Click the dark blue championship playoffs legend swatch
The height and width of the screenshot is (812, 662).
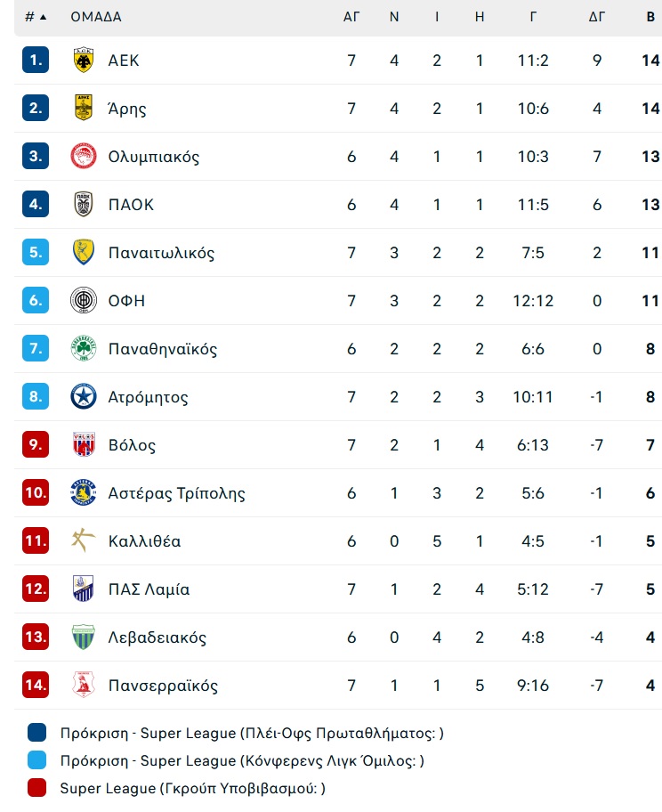click(x=36, y=733)
